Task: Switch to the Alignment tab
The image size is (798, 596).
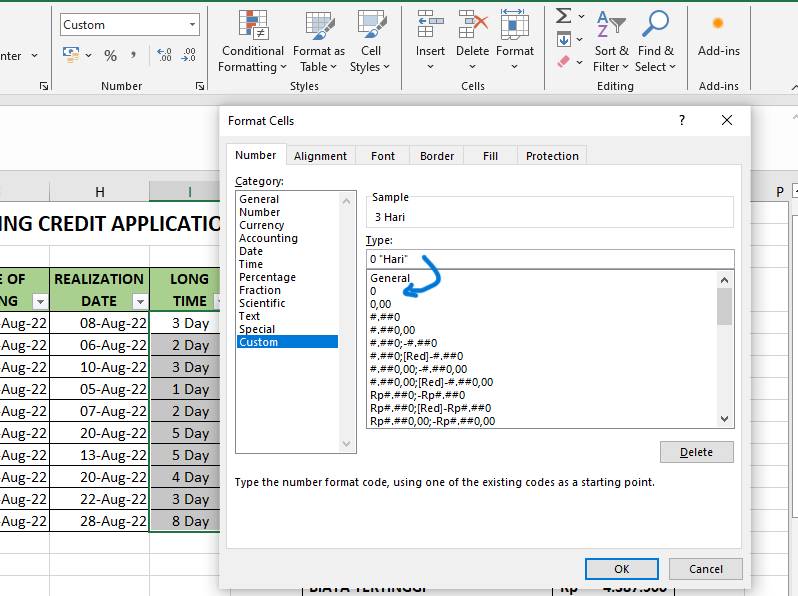Action: tap(320, 156)
